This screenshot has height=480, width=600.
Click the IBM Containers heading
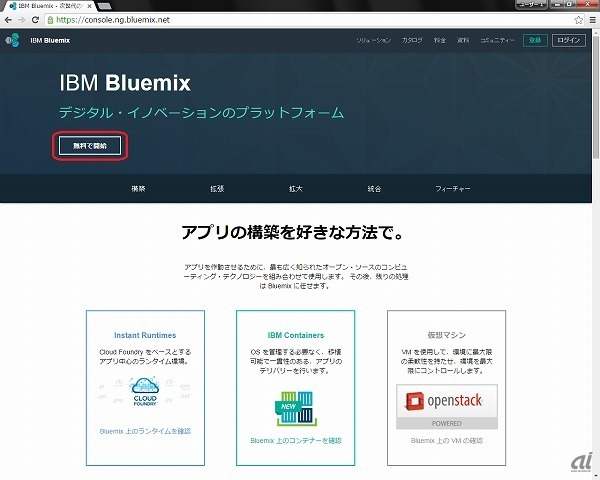coord(295,335)
